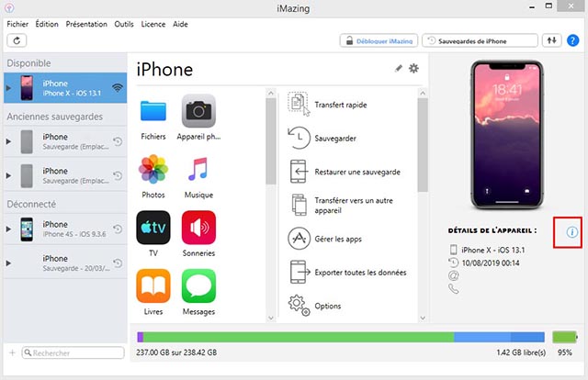The image size is (588, 380).
Task: Expand the first Anciennes sauvegardes iPhone row
Action: 8,141
